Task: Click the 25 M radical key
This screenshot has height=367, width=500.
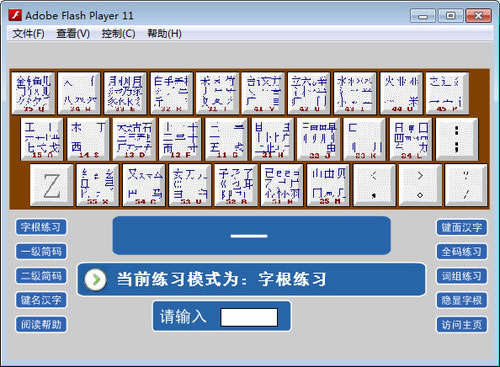Action: tap(328, 185)
